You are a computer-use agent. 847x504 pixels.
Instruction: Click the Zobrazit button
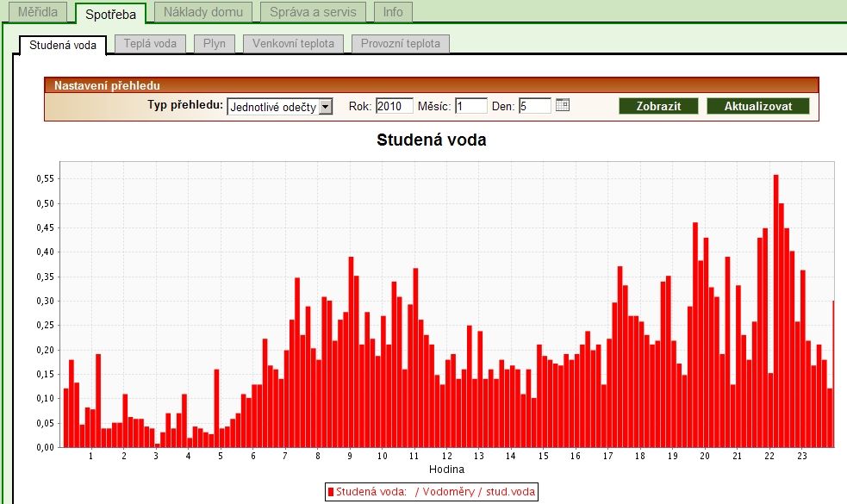658,107
